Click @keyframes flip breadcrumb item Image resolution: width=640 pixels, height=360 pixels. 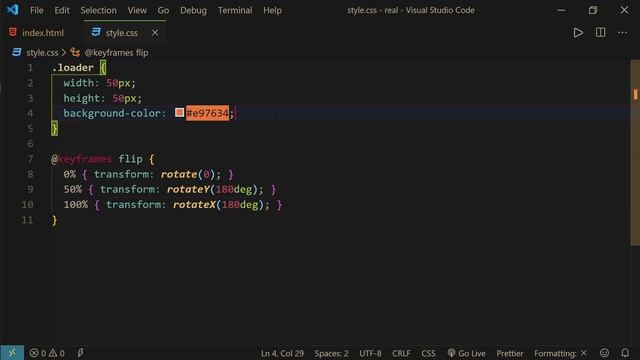[x=116, y=53]
